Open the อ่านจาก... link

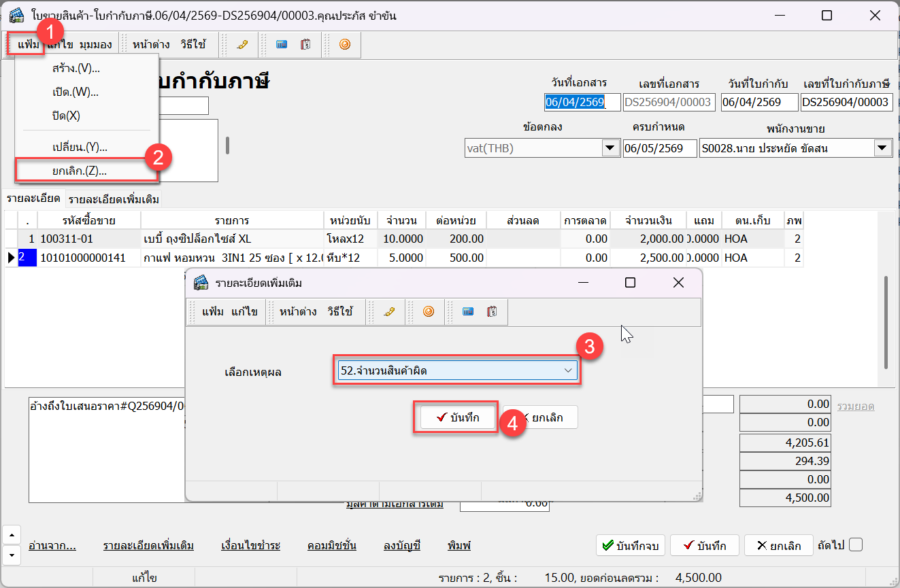(52, 545)
